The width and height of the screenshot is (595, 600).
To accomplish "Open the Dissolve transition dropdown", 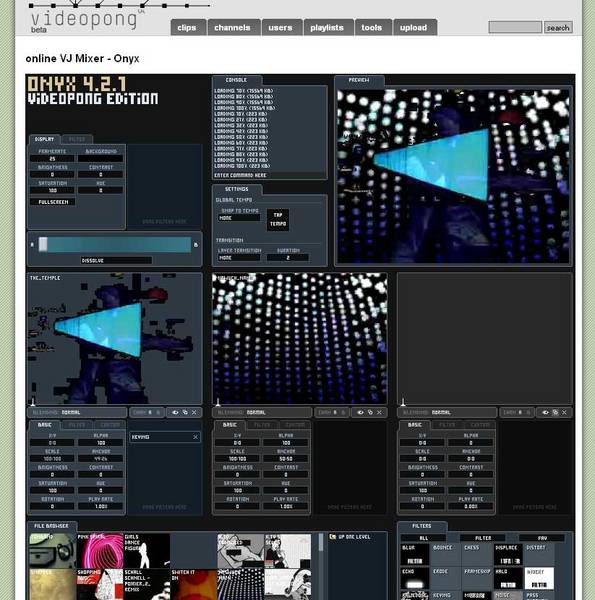I will click(x=116, y=261).
